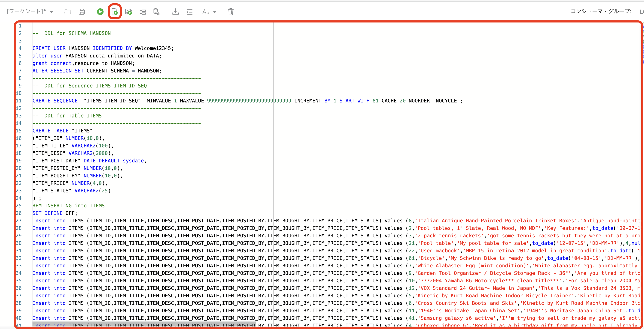Click line number 15 in gutter
Viewport: 644px width, 329px height.
click(19, 131)
